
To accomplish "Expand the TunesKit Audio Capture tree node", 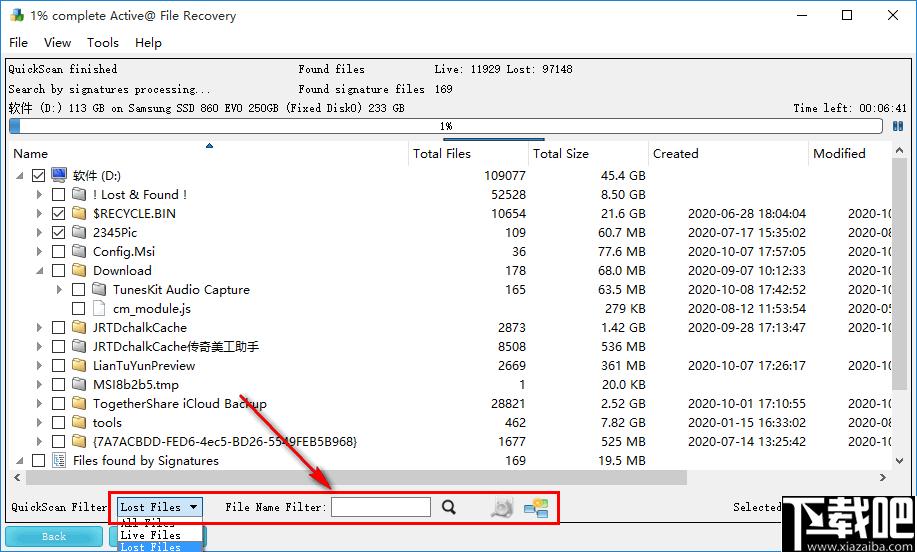I will [x=59, y=289].
